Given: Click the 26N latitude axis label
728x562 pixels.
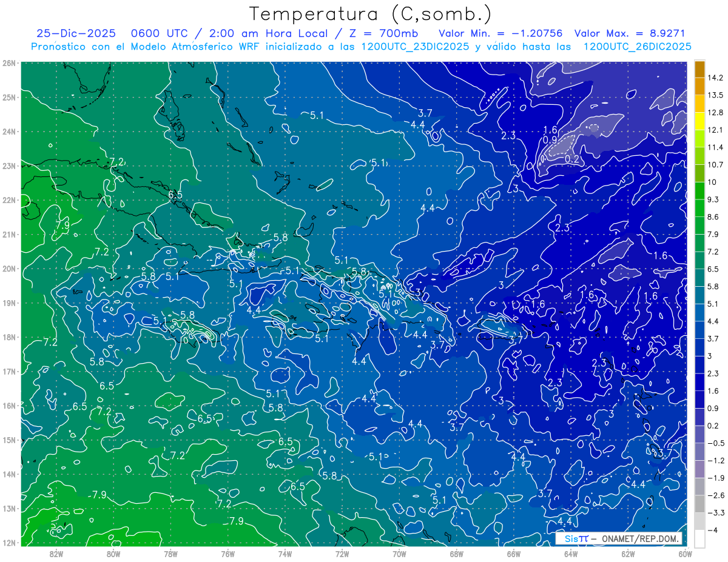Looking at the screenshot, I should pyautogui.click(x=9, y=63).
